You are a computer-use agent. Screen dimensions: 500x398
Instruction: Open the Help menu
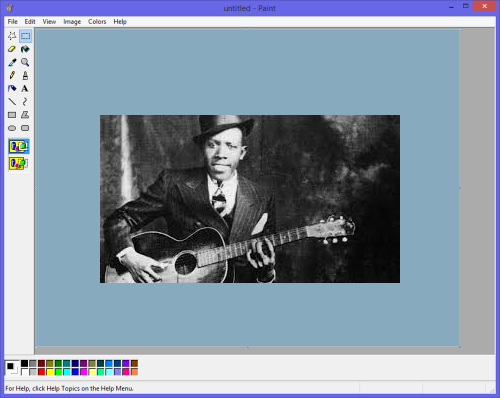(120, 22)
